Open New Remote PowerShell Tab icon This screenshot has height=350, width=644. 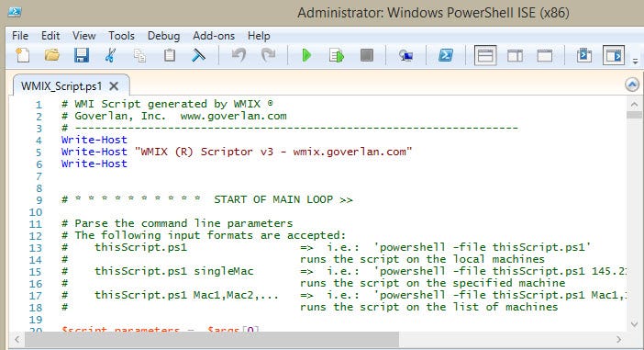click(x=405, y=55)
